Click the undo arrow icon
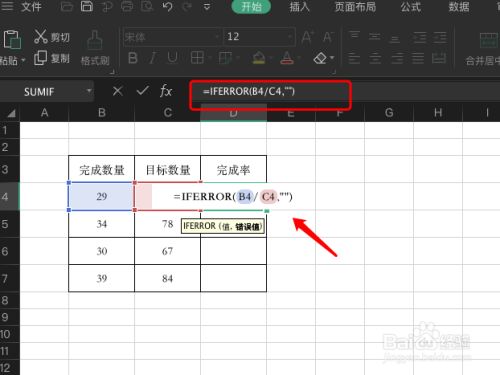This screenshot has width=500, height=375. (x=168, y=6)
